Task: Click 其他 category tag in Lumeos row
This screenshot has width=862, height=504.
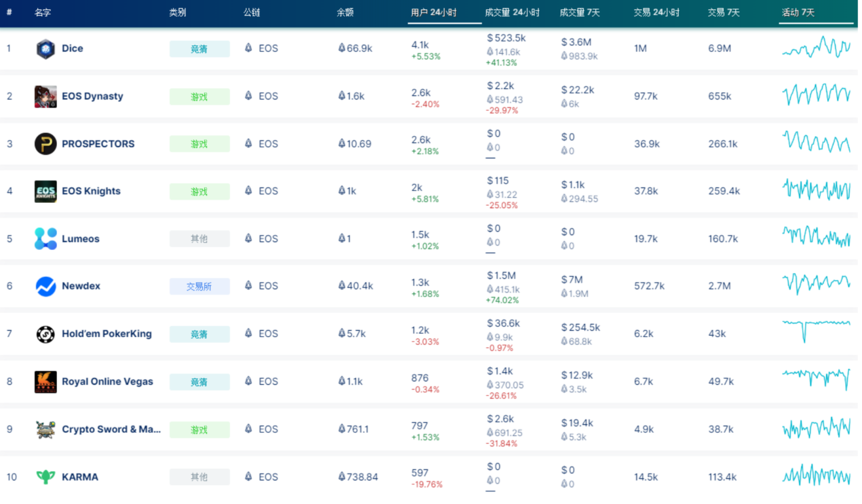Action: [200, 239]
